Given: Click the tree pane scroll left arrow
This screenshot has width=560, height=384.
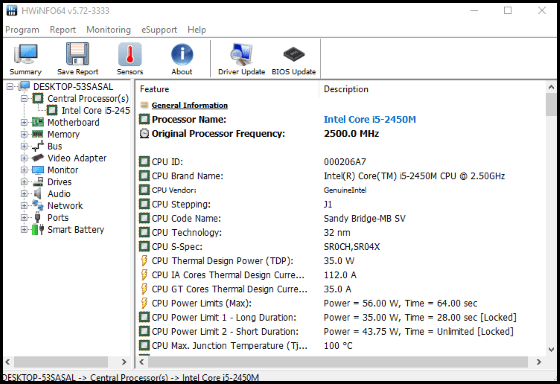Looking at the screenshot, I should click(8, 362).
